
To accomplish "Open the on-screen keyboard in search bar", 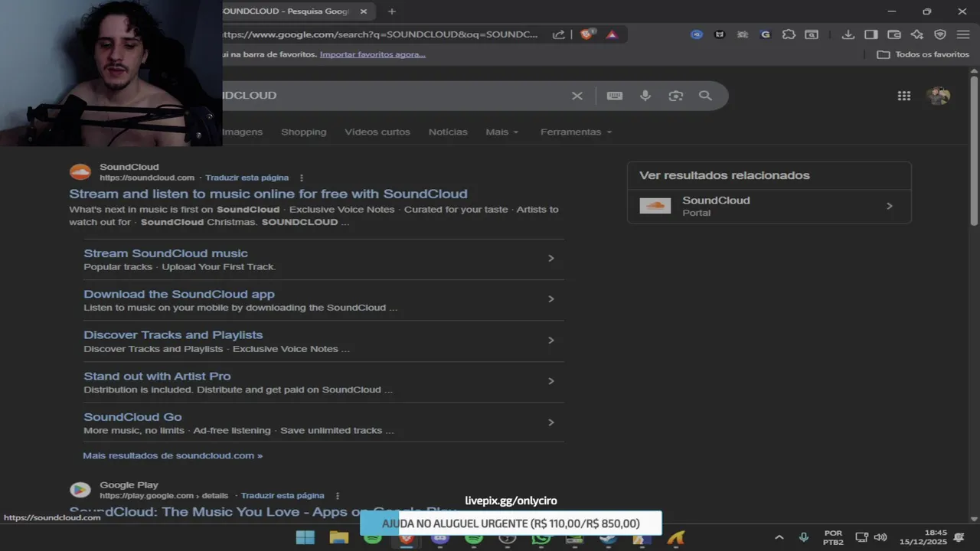I will coord(615,96).
